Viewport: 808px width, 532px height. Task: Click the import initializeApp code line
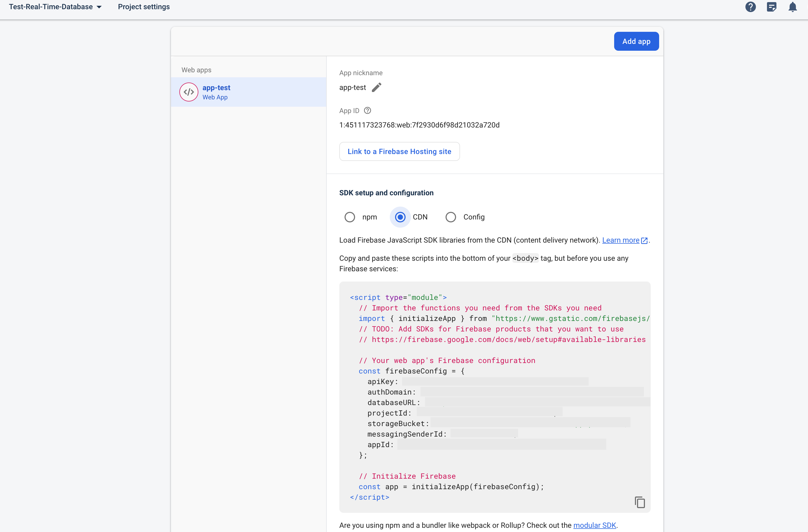point(504,318)
